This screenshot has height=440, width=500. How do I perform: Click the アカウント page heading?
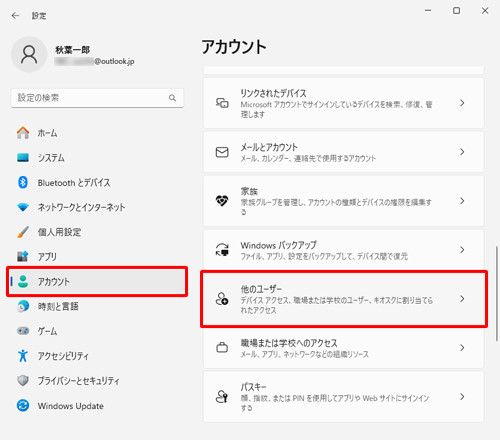click(234, 47)
